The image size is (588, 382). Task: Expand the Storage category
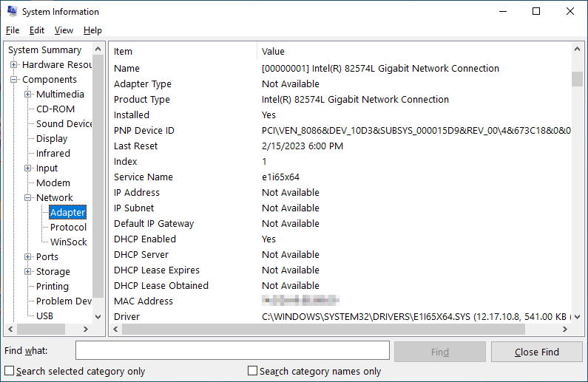coord(28,272)
